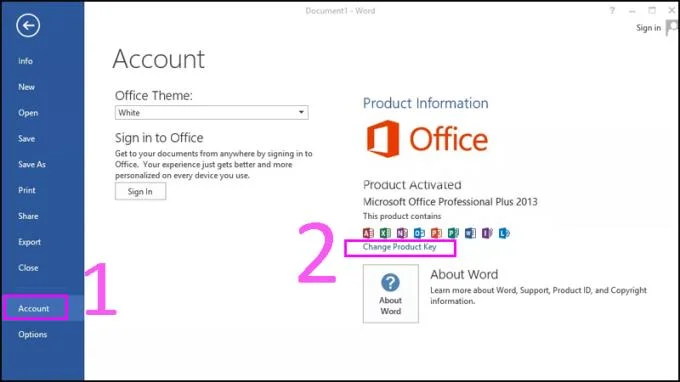The image size is (680, 382).
Task: Click the 'Document1 - Word' title text
Action: coord(340,11)
